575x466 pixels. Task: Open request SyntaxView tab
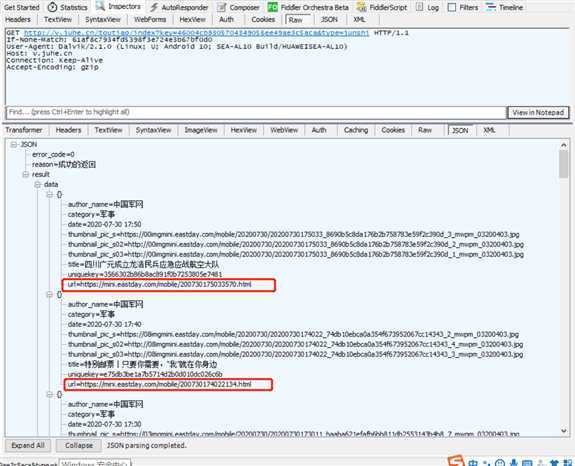pyautogui.click(x=103, y=19)
